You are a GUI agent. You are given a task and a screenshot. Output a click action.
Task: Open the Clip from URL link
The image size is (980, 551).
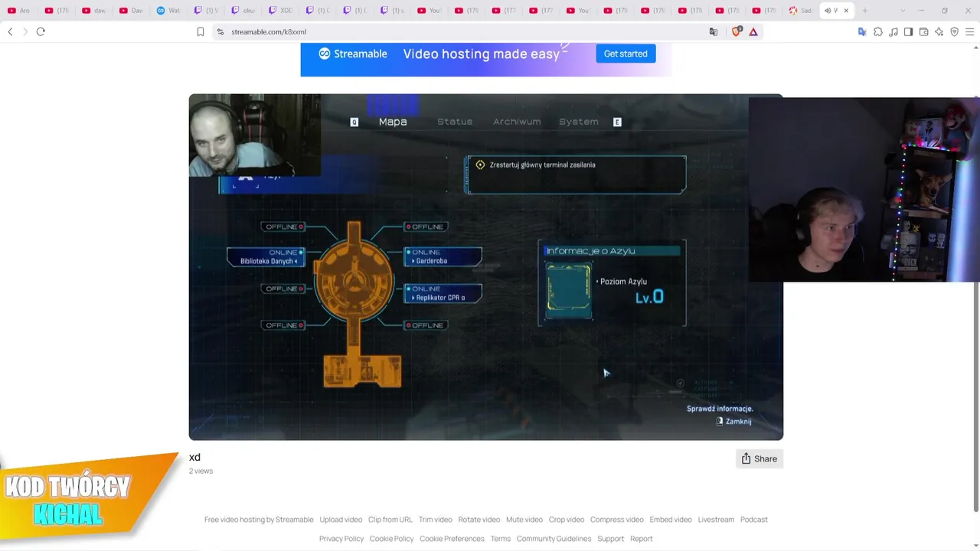coord(390,520)
